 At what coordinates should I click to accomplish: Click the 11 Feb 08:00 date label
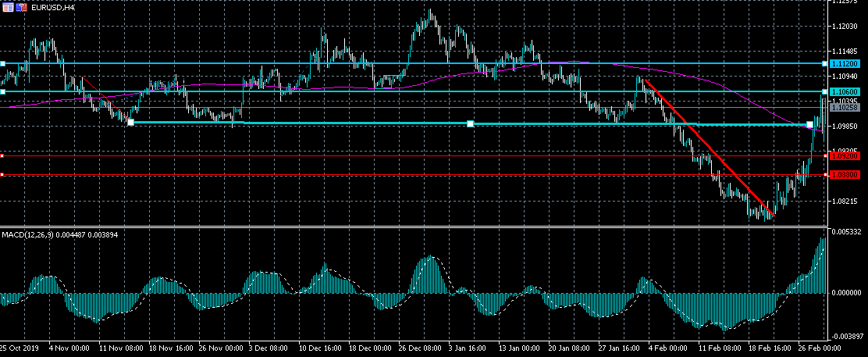tap(720, 349)
